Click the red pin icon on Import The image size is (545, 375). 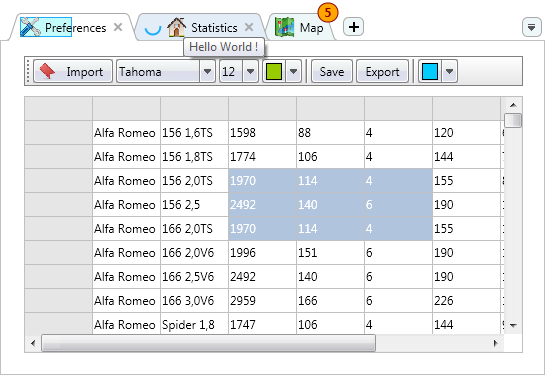click(x=47, y=71)
